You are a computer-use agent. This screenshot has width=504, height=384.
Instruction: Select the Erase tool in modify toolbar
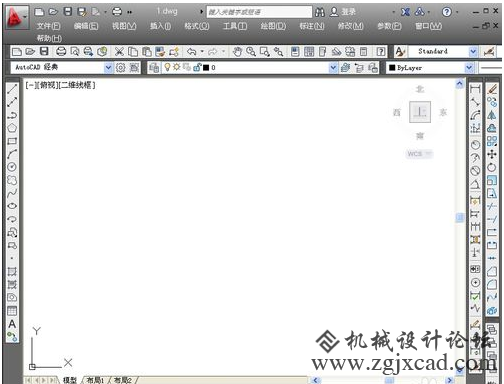tap(492, 89)
